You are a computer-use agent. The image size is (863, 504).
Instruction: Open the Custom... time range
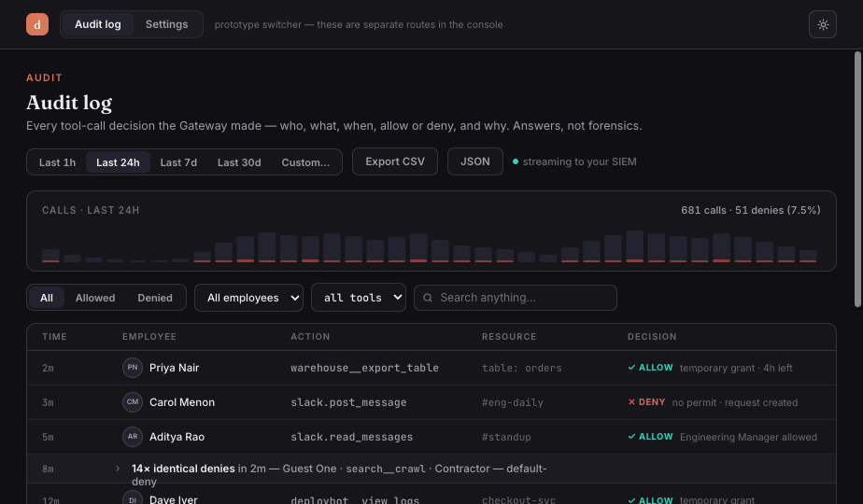(x=305, y=162)
